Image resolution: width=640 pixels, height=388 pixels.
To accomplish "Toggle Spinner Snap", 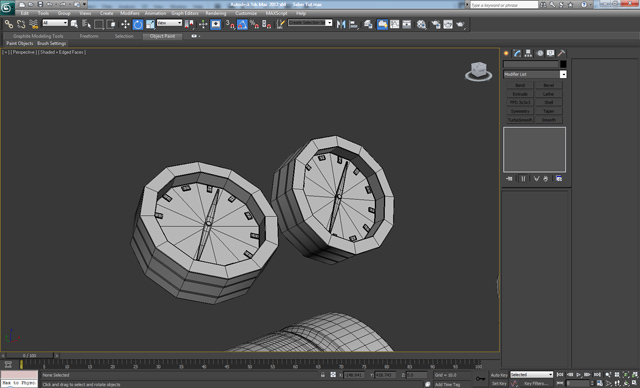I will (267, 24).
